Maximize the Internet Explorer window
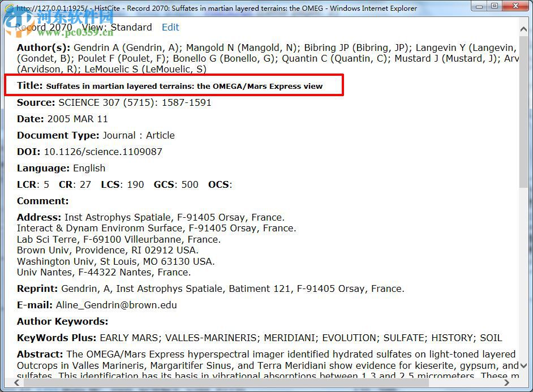This screenshot has height=392, width=533. point(495,6)
